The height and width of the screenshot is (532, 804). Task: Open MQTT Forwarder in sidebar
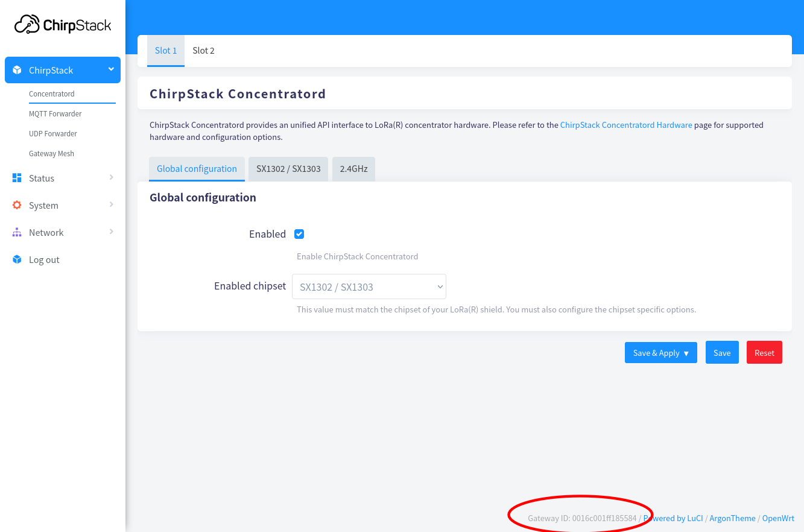point(55,114)
